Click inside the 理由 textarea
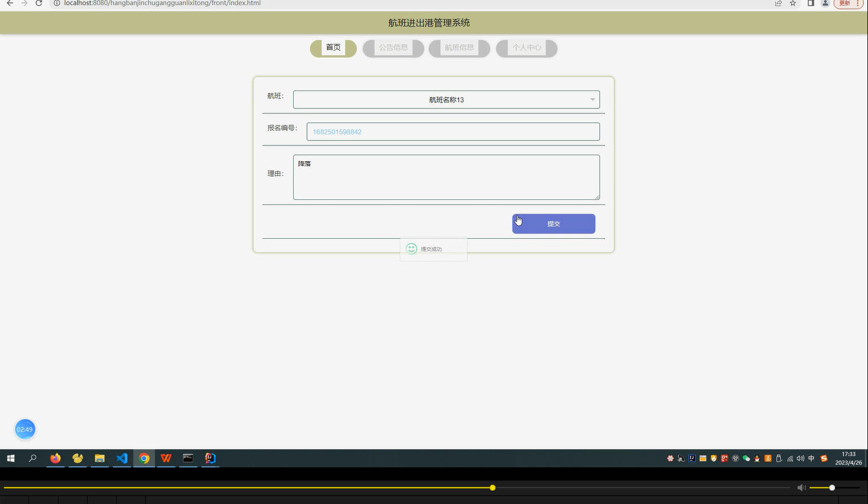 pos(447,177)
